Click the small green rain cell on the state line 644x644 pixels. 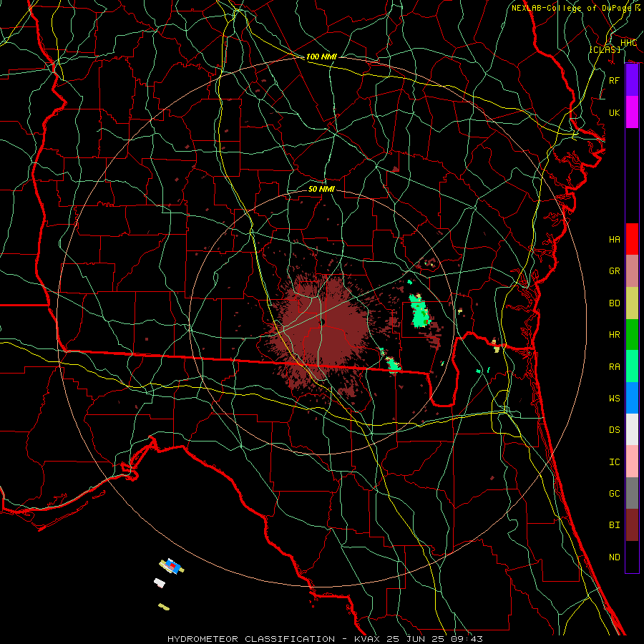(393, 364)
